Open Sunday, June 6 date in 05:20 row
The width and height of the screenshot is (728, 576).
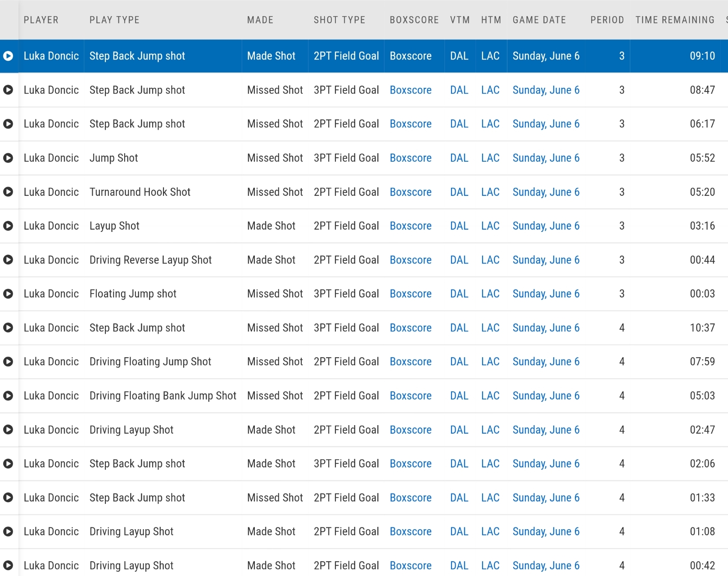point(546,192)
